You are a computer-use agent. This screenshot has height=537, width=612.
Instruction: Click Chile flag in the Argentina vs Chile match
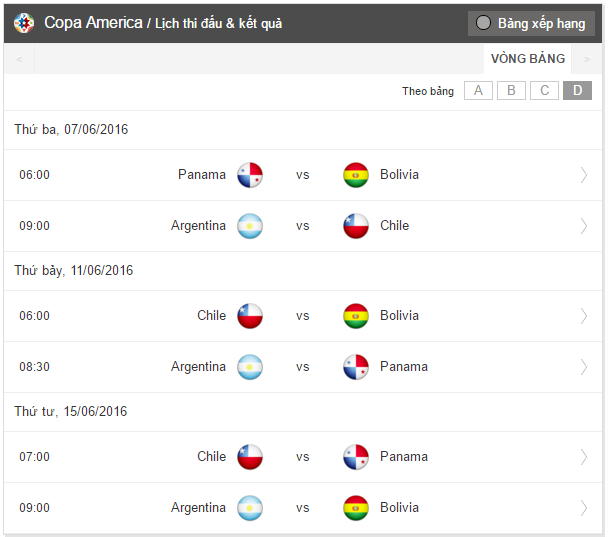pyautogui.click(x=356, y=226)
